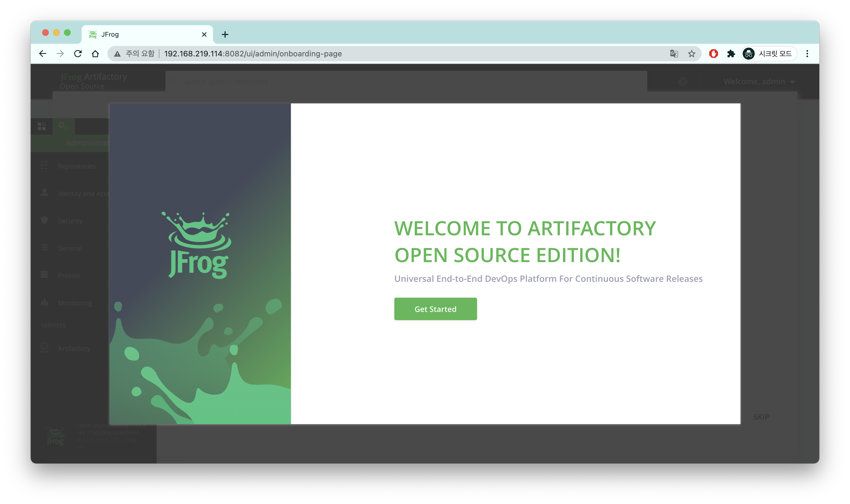Screen dimensions: 850x504
Task: Go to browser home page
Action: point(95,54)
